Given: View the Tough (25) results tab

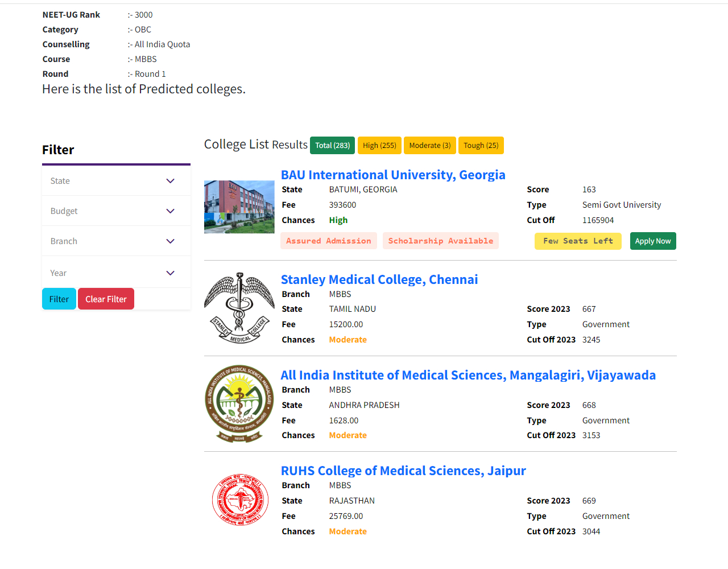Looking at the screenshot, I should coord(481,146).
